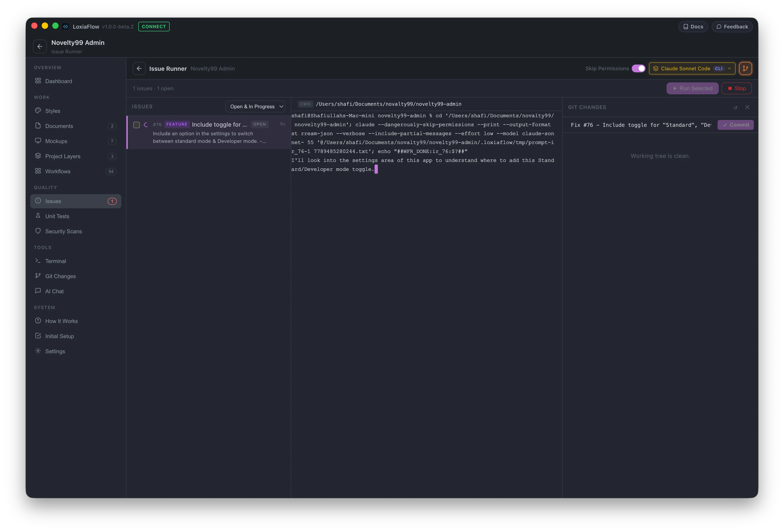Refresh the Git Changes panel

(735, 108)
